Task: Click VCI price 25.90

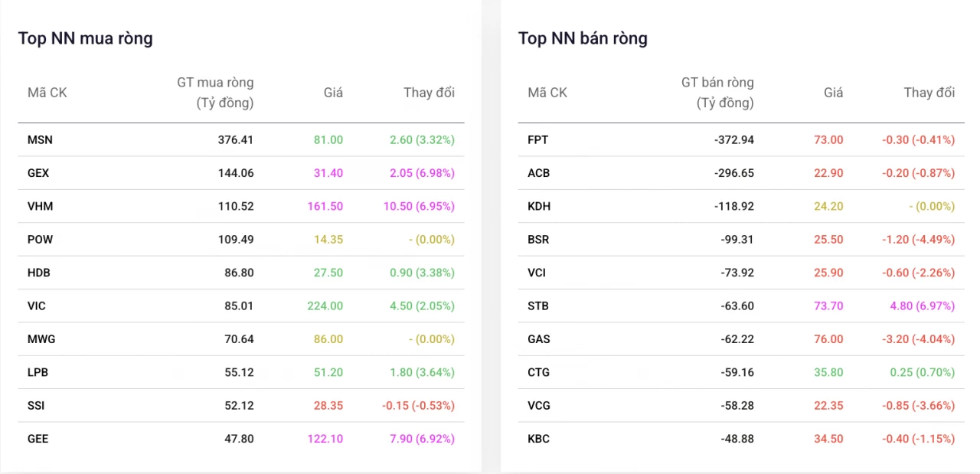Action: (x=828, y=273)
